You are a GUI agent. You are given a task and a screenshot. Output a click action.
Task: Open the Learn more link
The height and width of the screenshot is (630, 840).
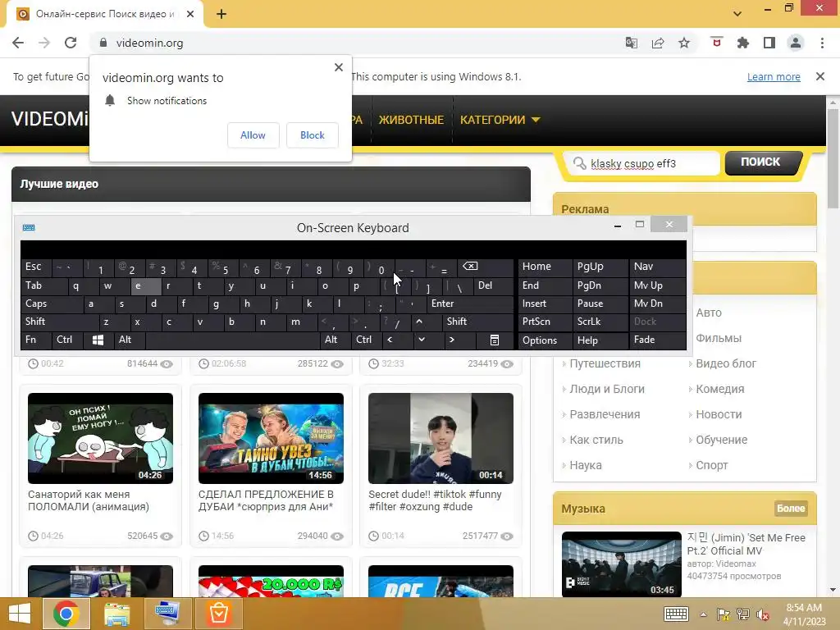pos(774,76)
